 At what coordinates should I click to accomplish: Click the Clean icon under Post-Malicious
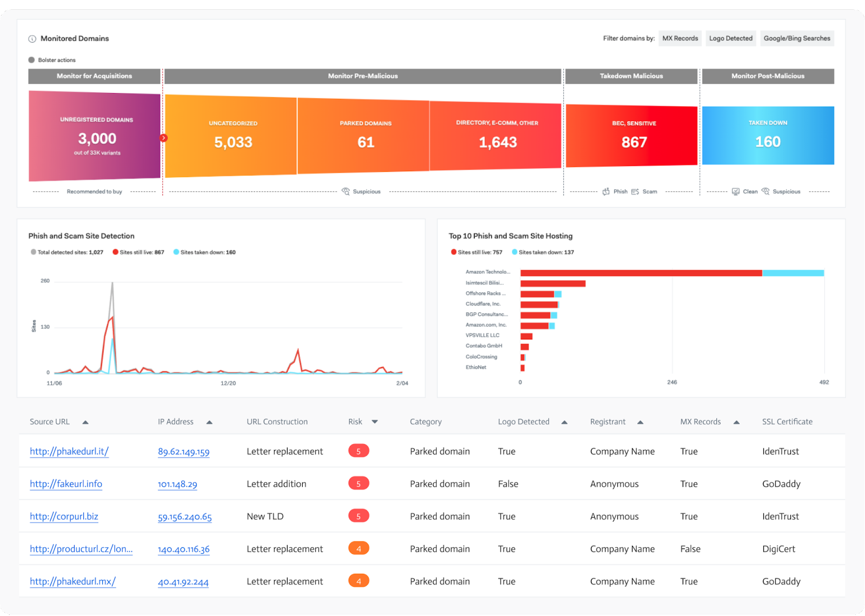click(x=736, y=191)
